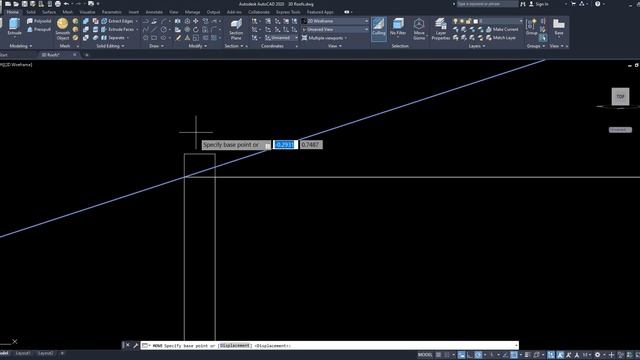Click the Separate tool
Image resolution: width=640 pixels, height=360 pixels.
[x=113, y=38]
